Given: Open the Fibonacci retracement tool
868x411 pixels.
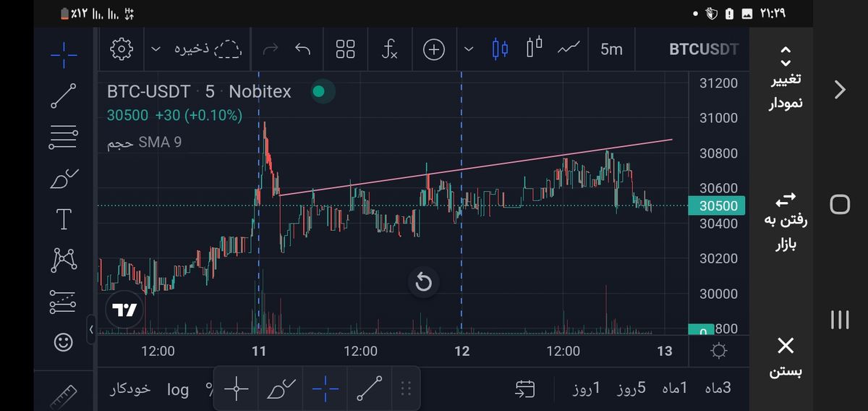Looking at the screenshot, I should [x=64, y=137].
